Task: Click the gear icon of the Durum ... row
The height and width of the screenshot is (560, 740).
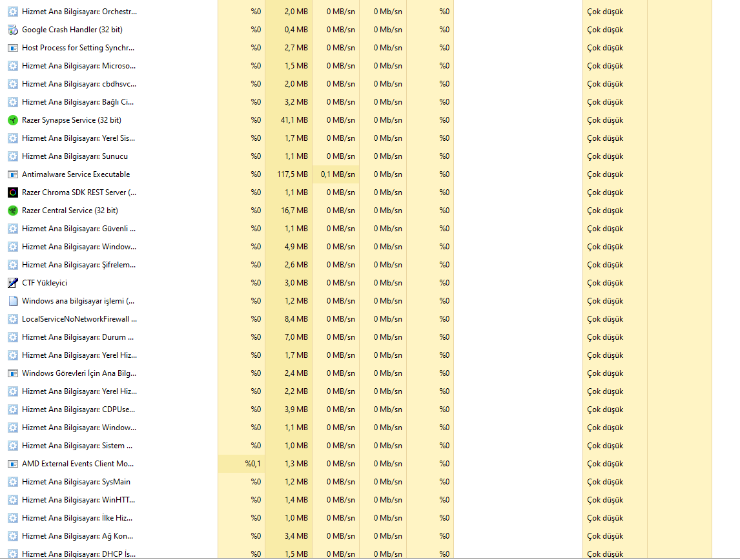Action: [13, 337]
